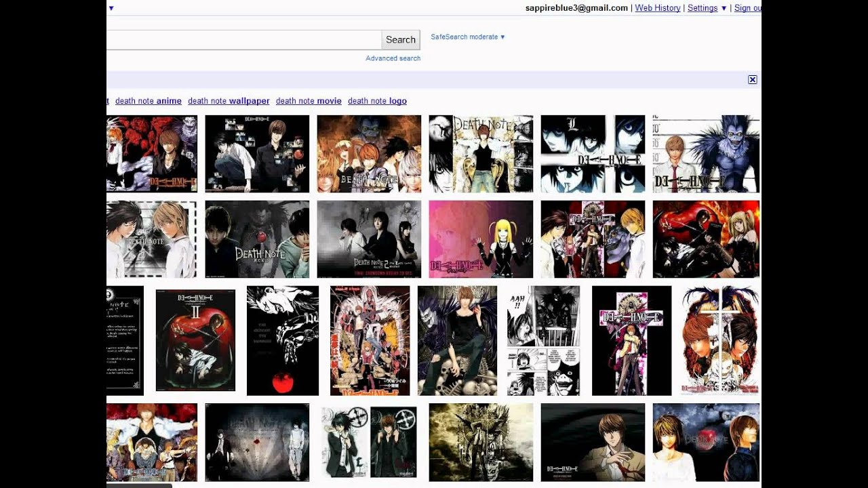
Task: Open thumbnail of Light with red roses background
Action: pyautogui.click(x=152, y=154)
